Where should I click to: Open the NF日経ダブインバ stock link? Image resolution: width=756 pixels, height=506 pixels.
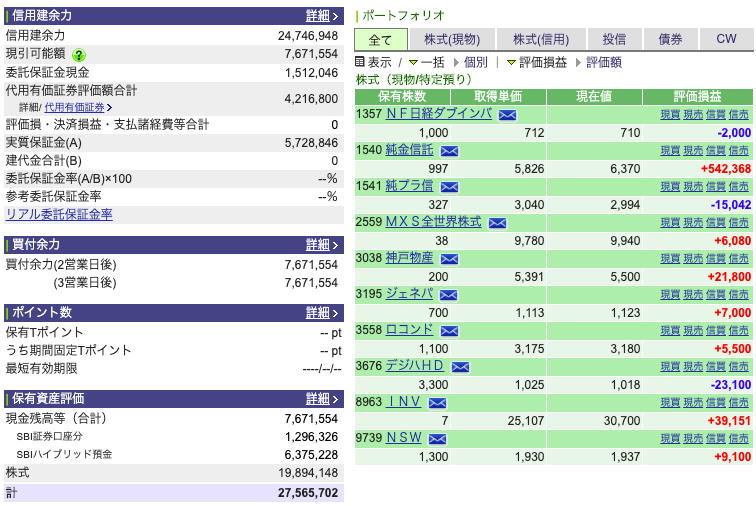point(439,114)
